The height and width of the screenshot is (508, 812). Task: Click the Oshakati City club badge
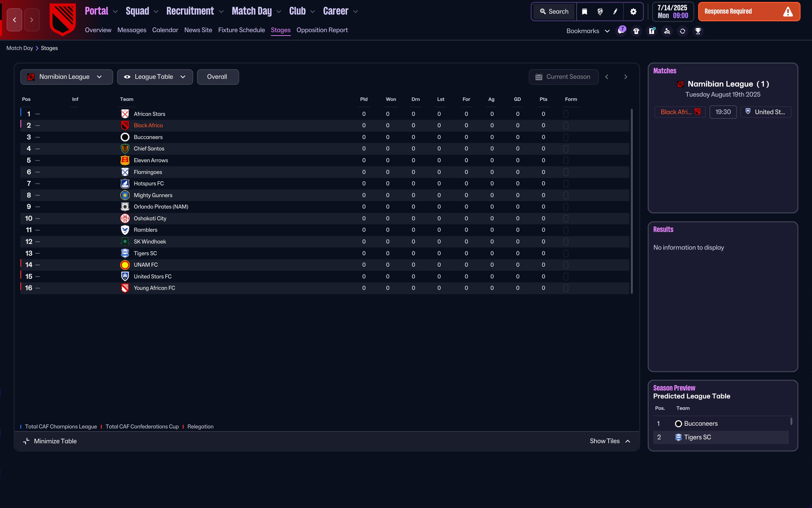pyautogui.click(x=125, y=218)
